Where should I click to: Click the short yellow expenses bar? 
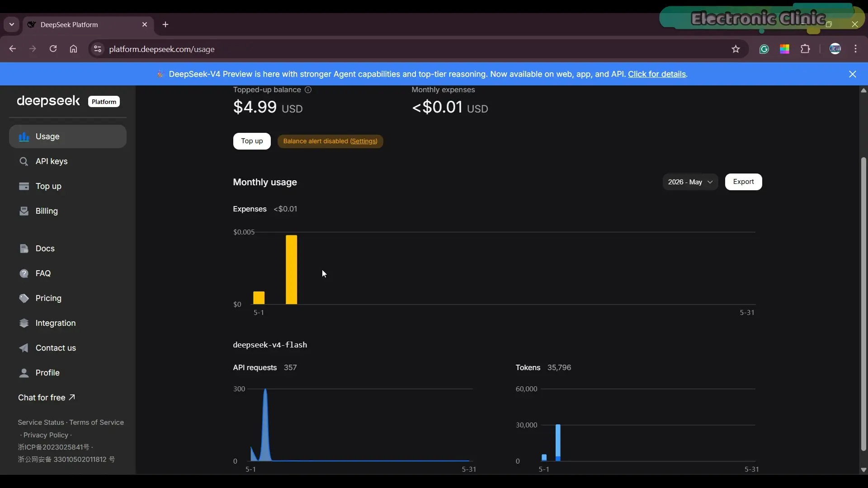[259, 298]
